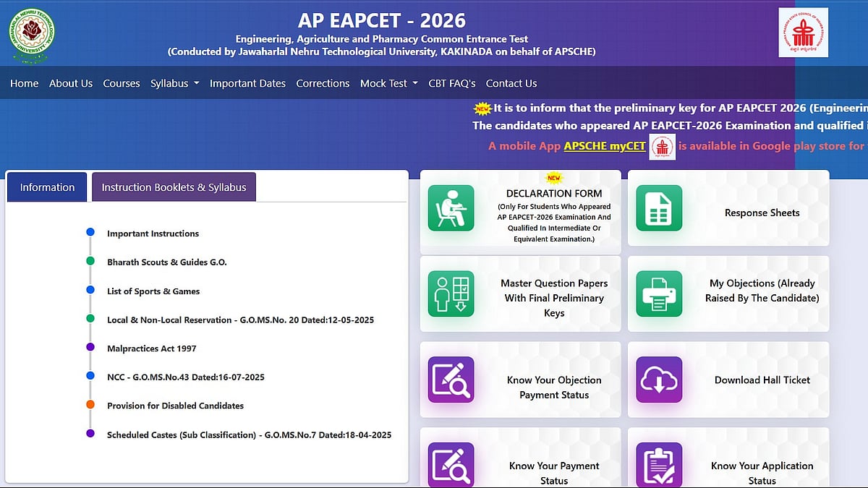Click the Objection Payment Status search icon
The height and width of the screenshot is (488, 868).
pyautogui.click(x=451, y=380)
